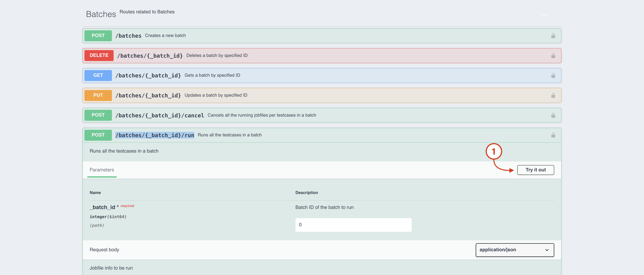Click the "_batch_id" parameter name

point(102,207)
